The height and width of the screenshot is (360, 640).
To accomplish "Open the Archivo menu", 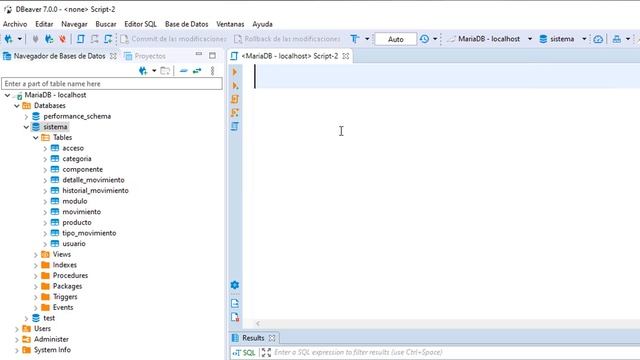I will tap(15, 24).
